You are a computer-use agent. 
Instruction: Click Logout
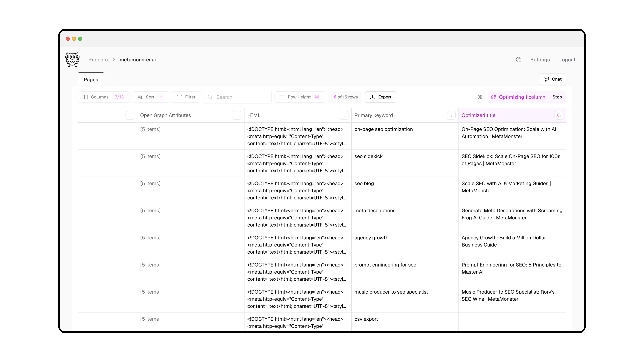coord(567,59)
